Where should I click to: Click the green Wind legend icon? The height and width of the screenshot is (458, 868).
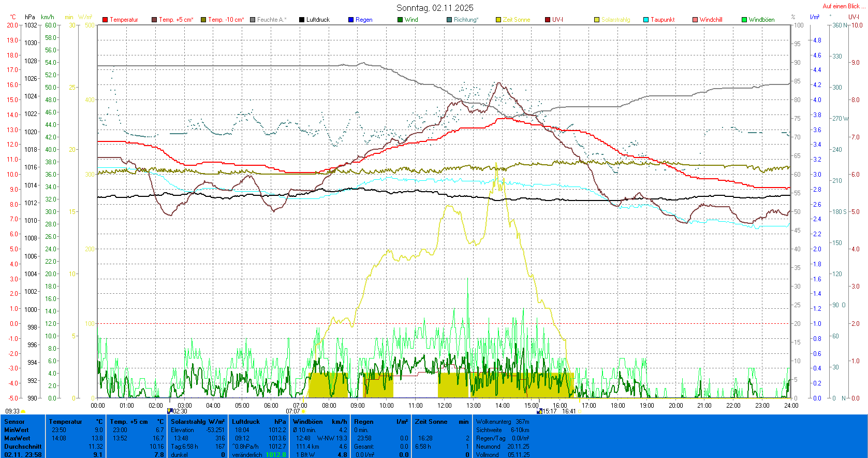click(x=400, y=20)
